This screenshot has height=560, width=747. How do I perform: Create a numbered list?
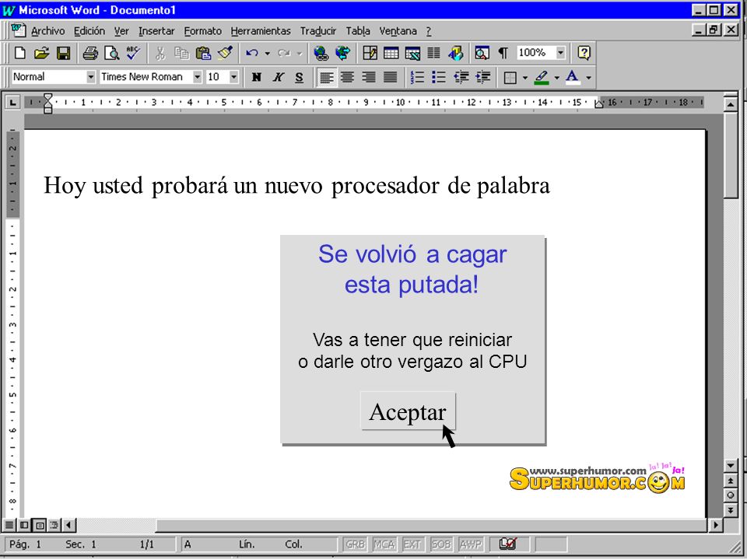tap(417, 77)
